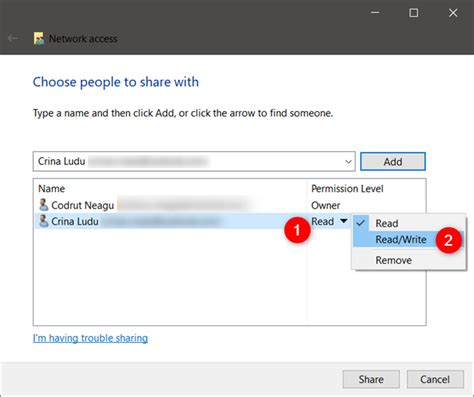Maximize the Network access window
474x397 pixels.
click(414, 13)
